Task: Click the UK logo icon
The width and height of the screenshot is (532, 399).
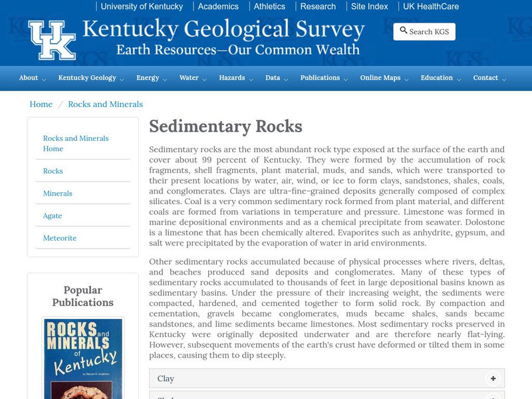Action: [x=52, y=40]
